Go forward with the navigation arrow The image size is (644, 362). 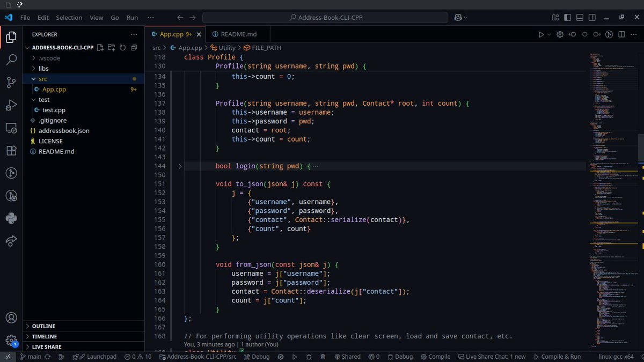coord(193,17)
